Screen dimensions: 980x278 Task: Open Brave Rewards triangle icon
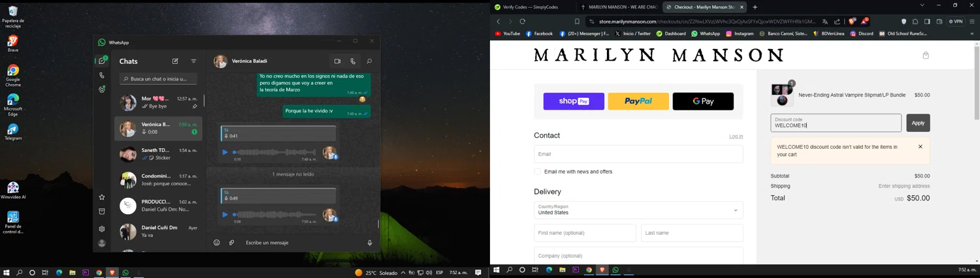864,21
